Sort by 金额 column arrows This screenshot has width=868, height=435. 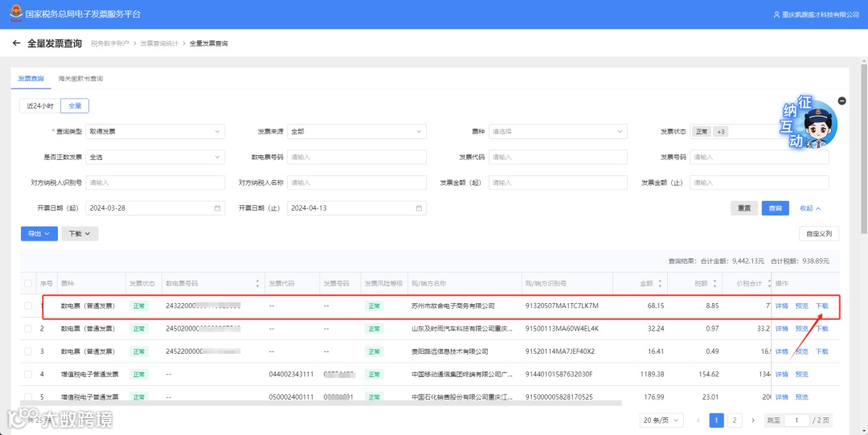pyautogui.click(x=659, y=284)
